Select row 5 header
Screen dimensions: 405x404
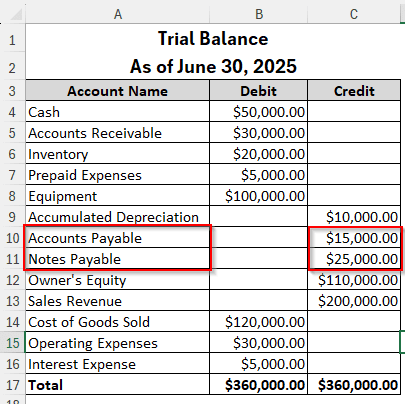(13, 133)
